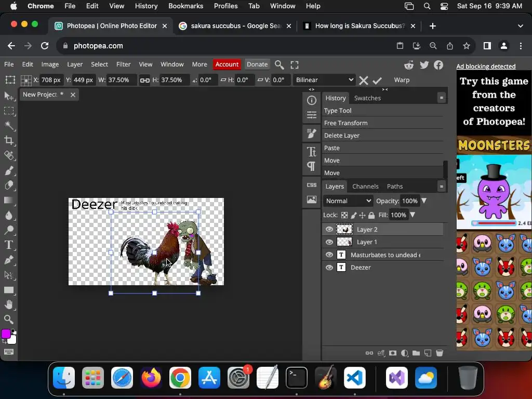Switch to the Paths tab

pyautogui.click(x=395, y=187)
